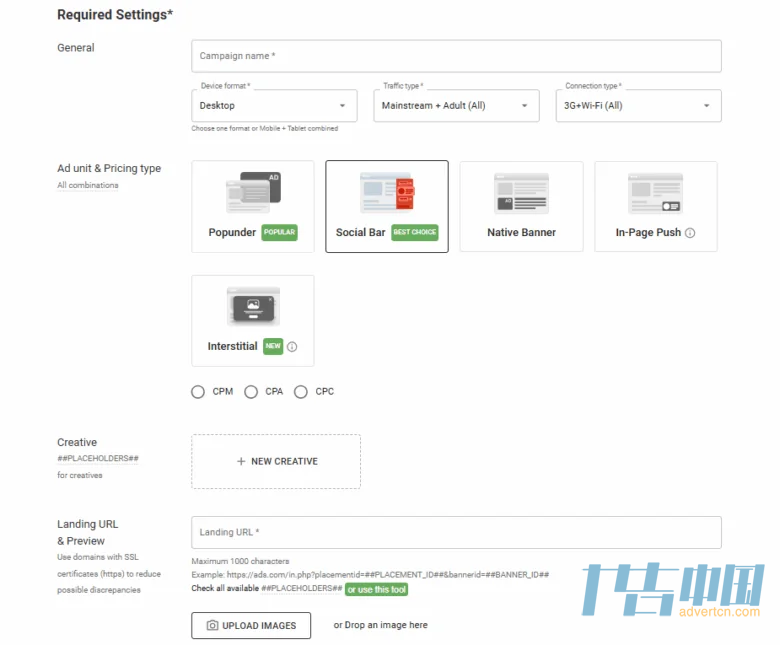
Task: Choose the Interstitial ad unit icon
Action: [252, 307]
